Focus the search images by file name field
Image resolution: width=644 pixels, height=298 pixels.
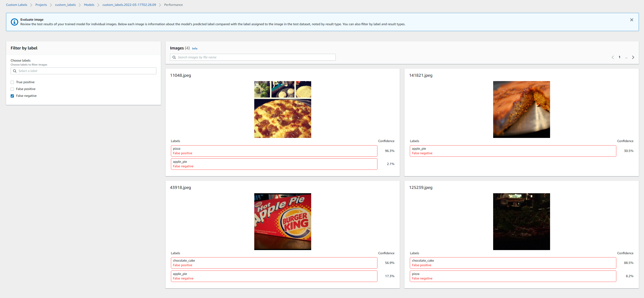255,57
